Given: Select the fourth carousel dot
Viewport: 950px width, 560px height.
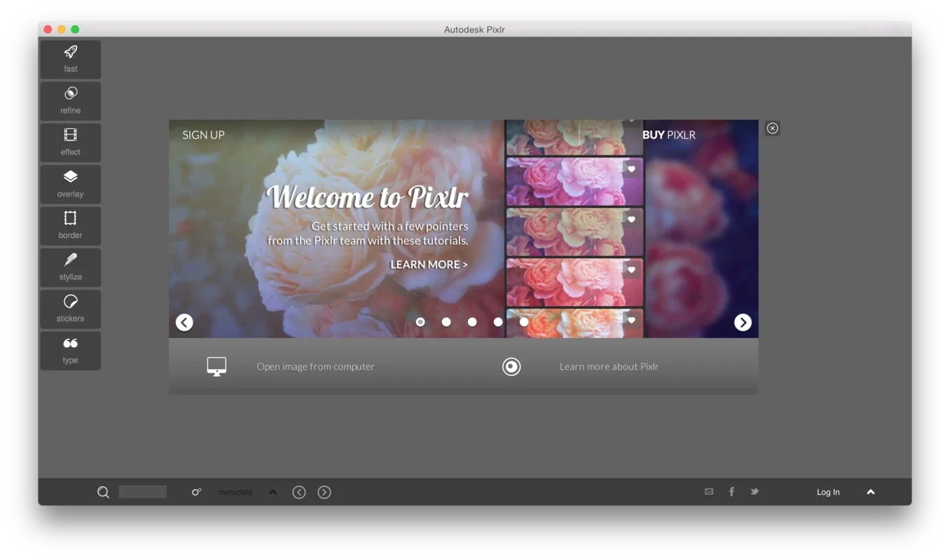Looking at the screenshot, I should point(498,322).
